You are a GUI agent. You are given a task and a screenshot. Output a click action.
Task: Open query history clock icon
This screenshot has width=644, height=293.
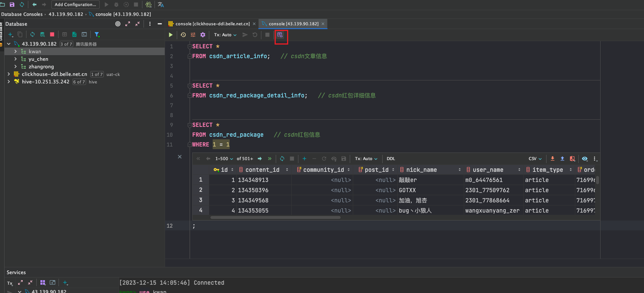coord(183,35)
